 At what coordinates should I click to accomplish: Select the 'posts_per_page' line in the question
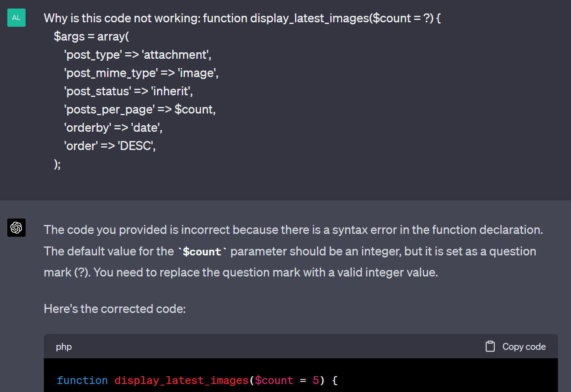[x=140, y=109]
